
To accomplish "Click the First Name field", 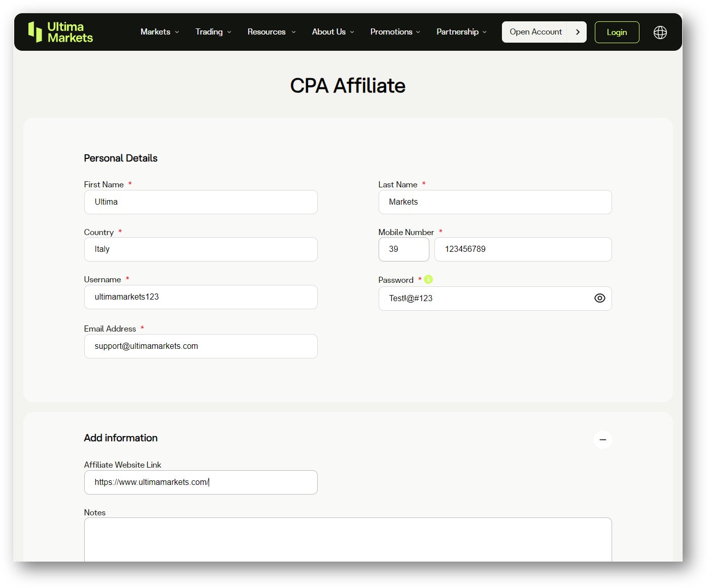I will (x=201, y=202).
